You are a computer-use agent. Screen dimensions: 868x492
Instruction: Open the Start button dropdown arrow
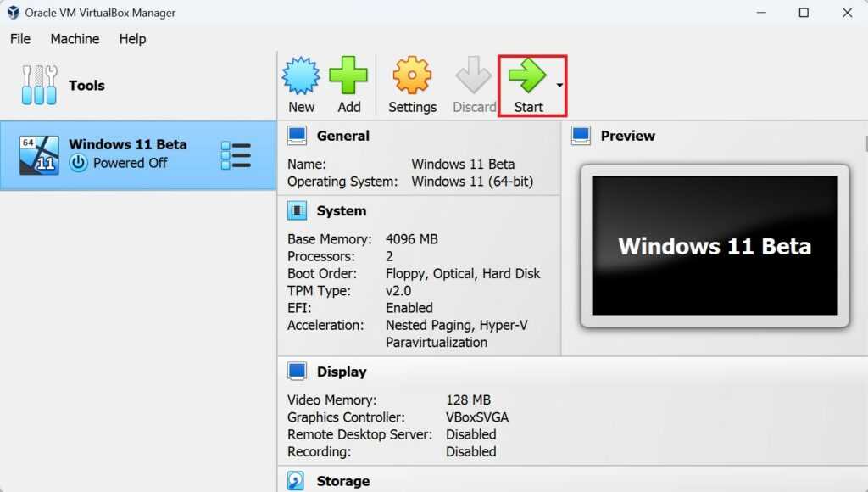pos(559,86)
